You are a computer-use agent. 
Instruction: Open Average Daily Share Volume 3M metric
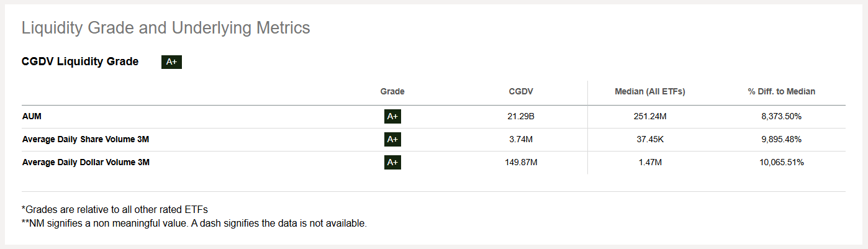86,140
